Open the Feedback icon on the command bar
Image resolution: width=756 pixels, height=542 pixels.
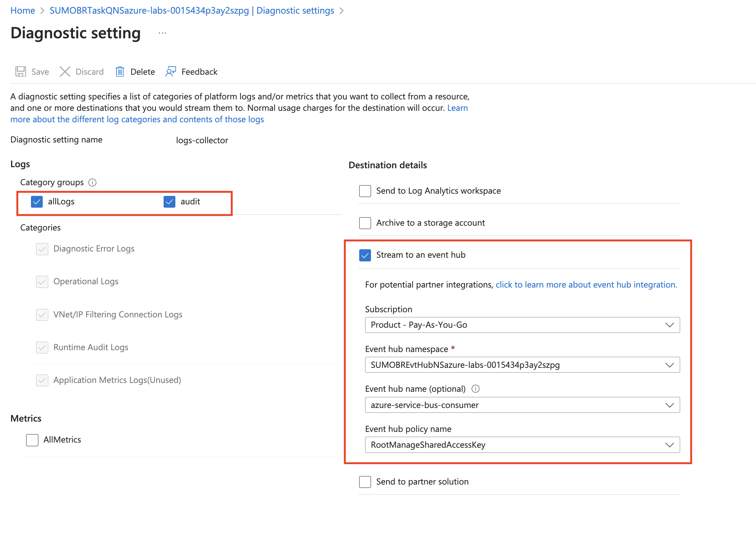171,71
